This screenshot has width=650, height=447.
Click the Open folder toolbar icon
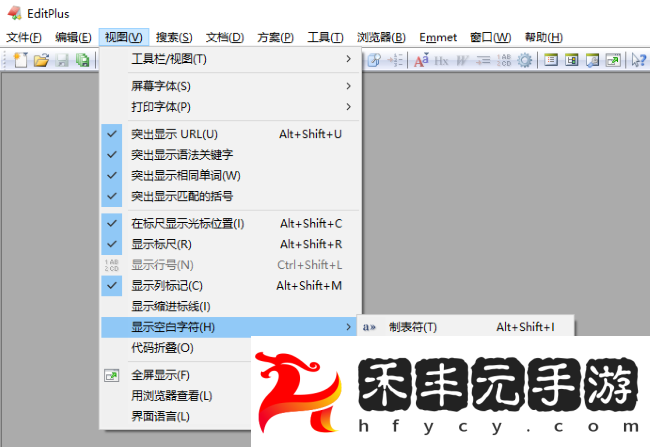(41, 60)
